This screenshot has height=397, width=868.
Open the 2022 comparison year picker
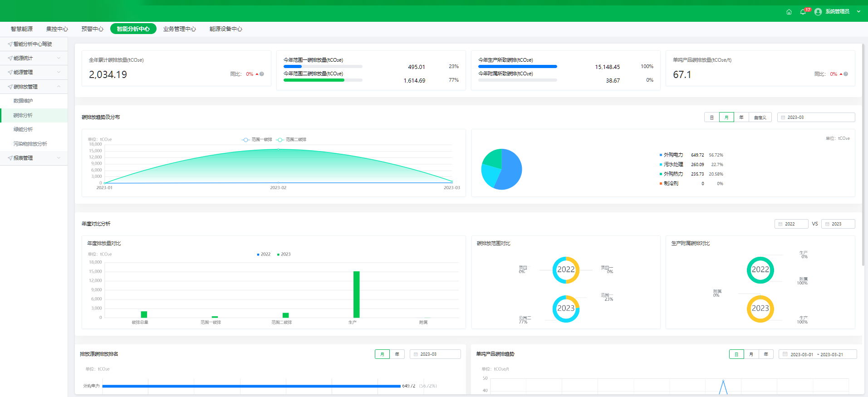(791, 224)
